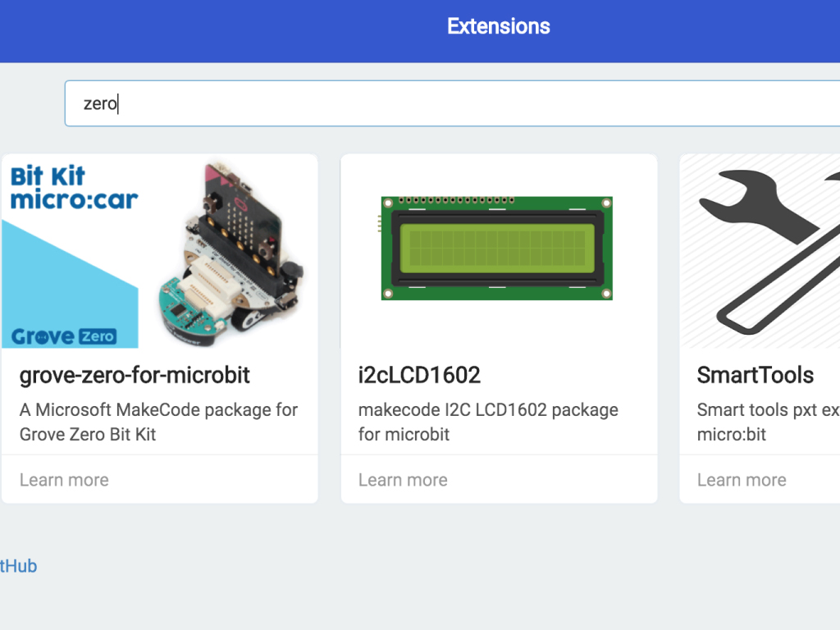Open Learn more for SmartTools

[x=742, y=480]
